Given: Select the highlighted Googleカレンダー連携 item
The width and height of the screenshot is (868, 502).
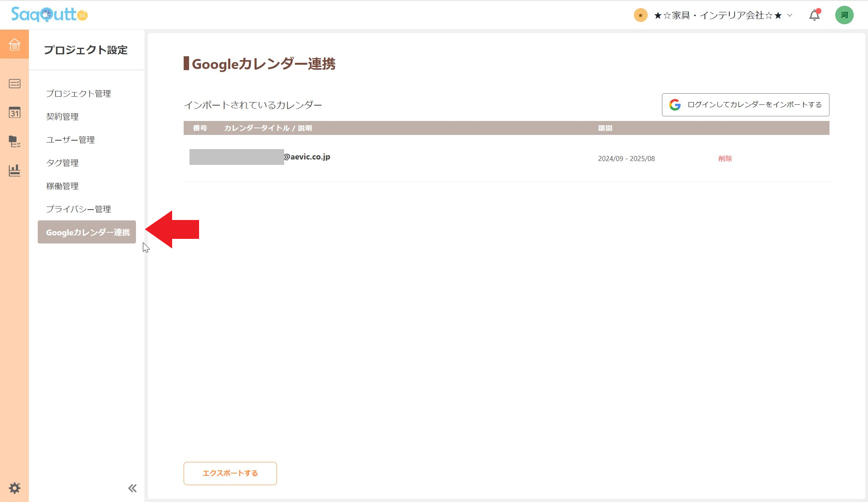Looking at the screenshot, I should click(87, 232).
